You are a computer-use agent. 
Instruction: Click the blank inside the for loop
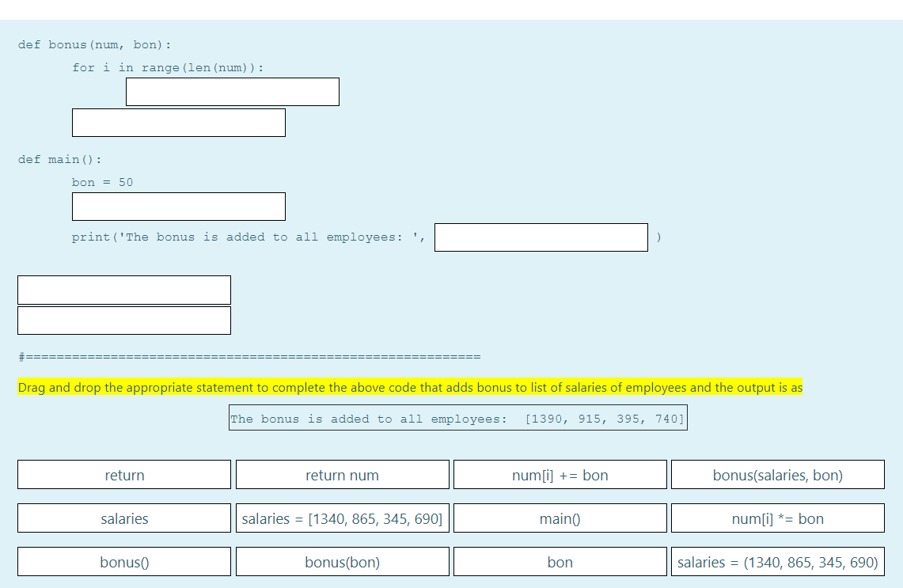click(232, 91)
